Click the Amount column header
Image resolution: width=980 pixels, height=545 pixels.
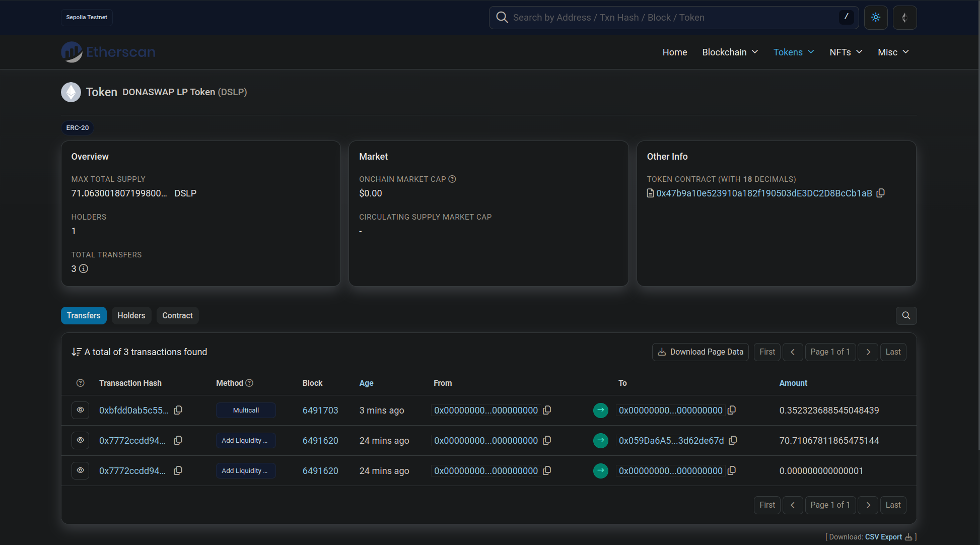point(793,383)
